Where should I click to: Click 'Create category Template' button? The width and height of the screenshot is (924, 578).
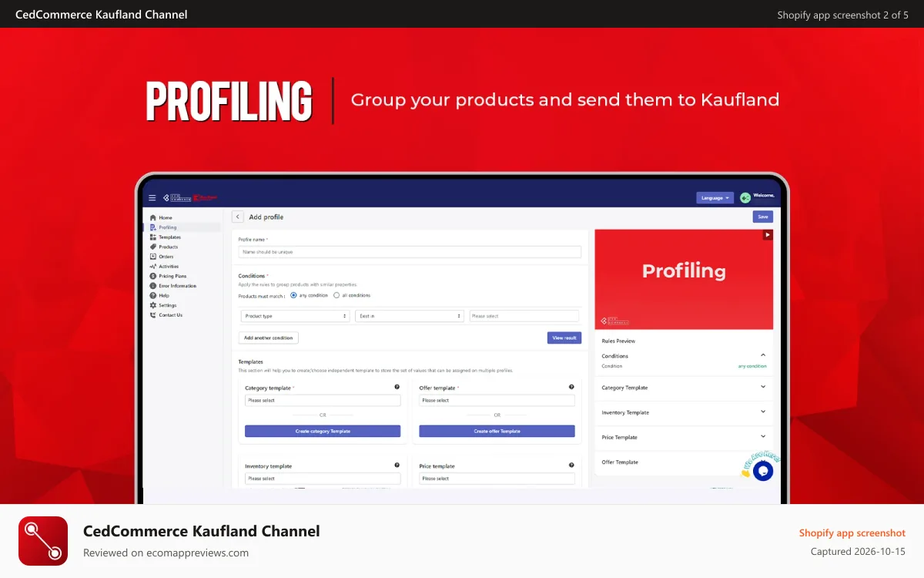pyautogui.click(x=323, y=432)
